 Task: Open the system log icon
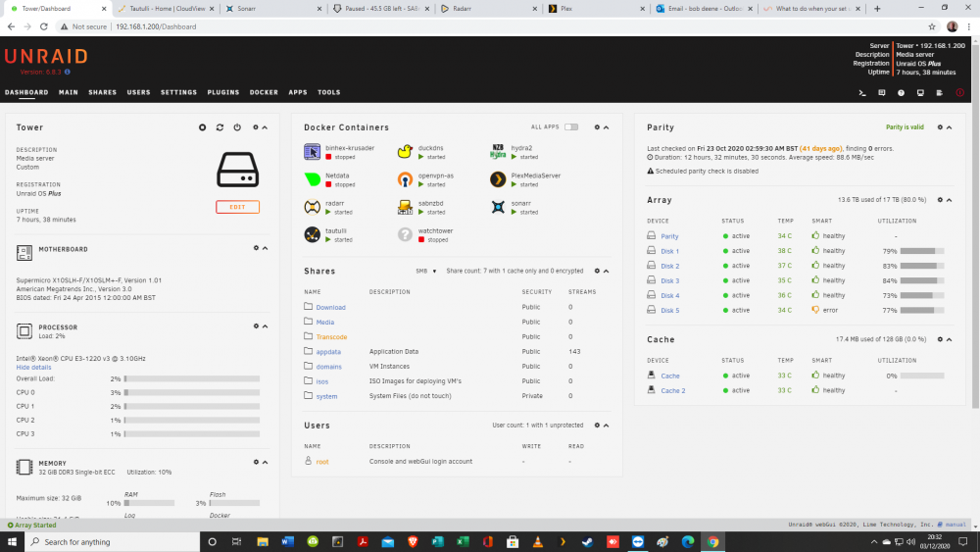click(940, 92)
